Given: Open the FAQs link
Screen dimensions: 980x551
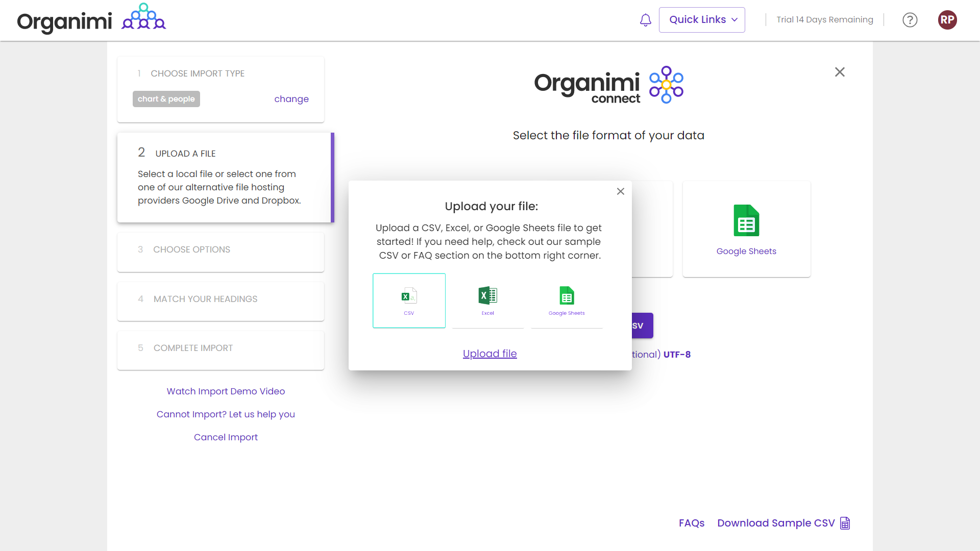Looking at the screenshot, I should coord(691,523).
